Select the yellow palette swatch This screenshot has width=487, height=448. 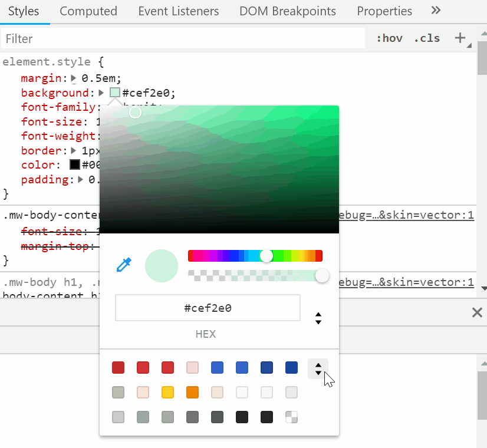coord(167,392)
